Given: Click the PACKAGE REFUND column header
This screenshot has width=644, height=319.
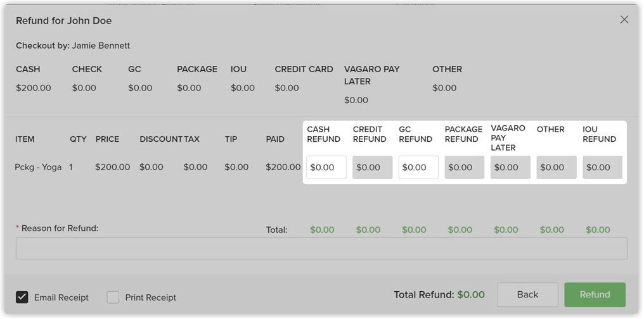Looking at the screenshot, I should [464, 134].
